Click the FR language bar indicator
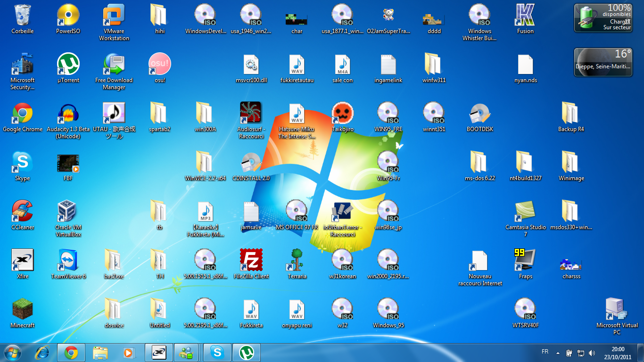644x362 pixels. coord(545,352)
